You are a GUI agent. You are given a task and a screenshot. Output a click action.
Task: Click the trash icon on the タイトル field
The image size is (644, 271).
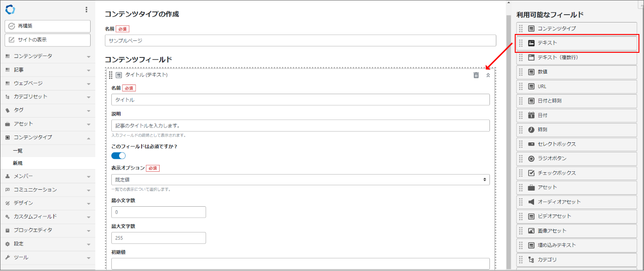click(x=476, y=75)
